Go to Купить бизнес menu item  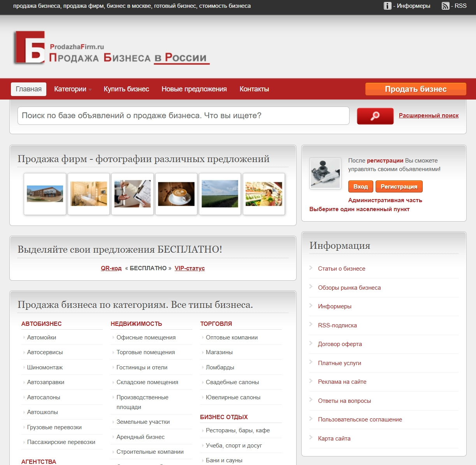tap(126, 89)
